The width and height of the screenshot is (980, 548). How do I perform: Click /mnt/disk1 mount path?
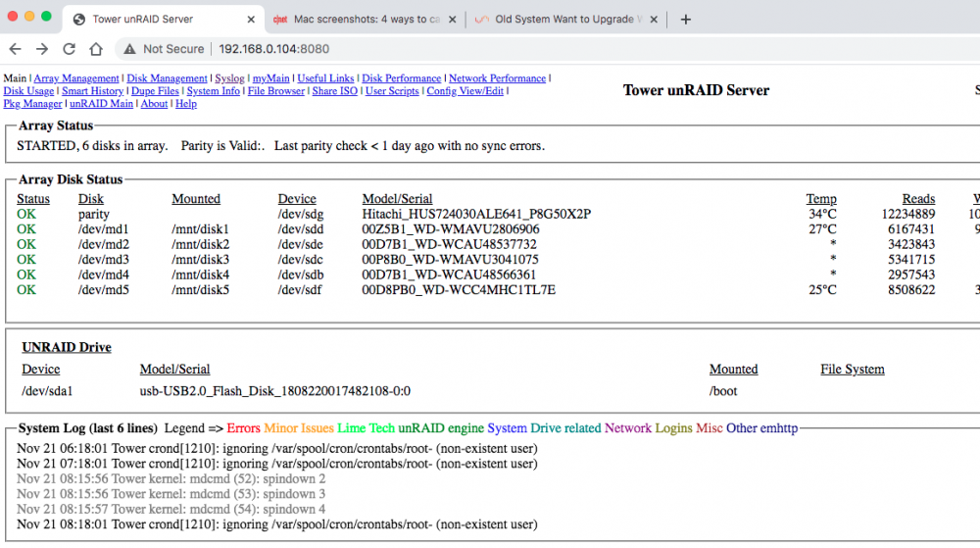[x=200, y=229]
